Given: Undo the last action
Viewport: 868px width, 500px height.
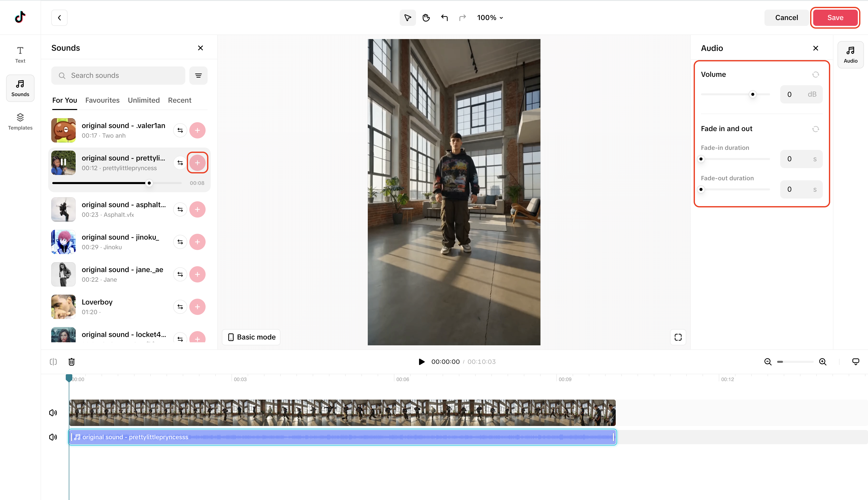Looking at the screenshot, I should 444,17.
